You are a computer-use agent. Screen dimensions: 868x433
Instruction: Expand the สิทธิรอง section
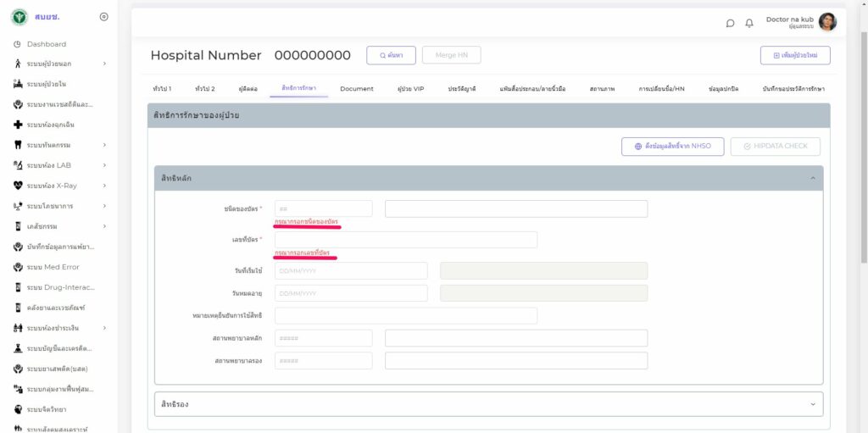pyautogui.click(x=488, y=404)
